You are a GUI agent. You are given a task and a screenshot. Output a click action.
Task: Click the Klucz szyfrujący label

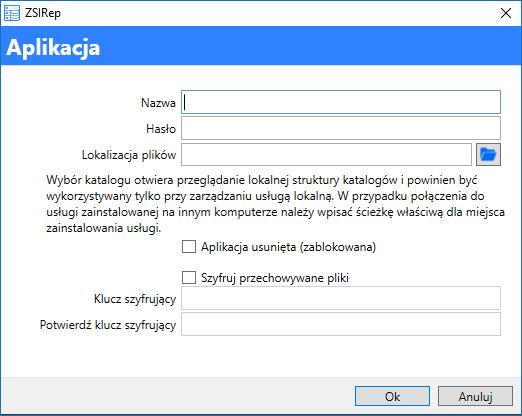tap(135, 299)
